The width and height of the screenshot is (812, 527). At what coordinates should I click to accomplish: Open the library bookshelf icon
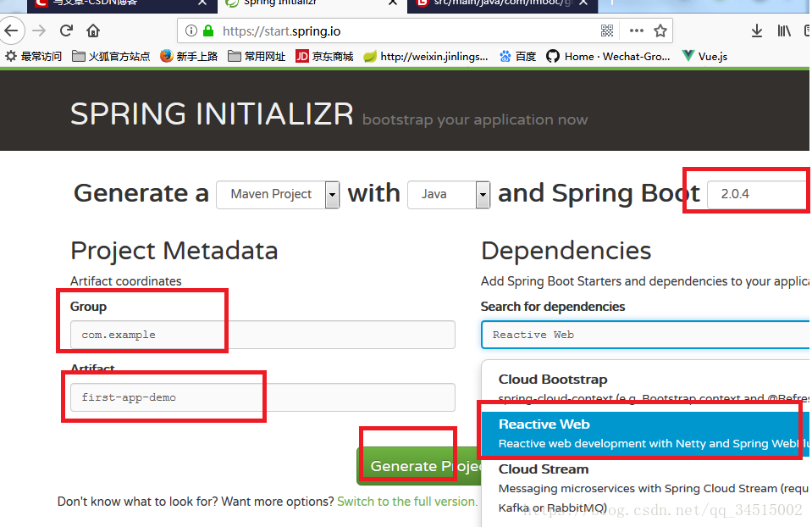(x=784, y=31)
